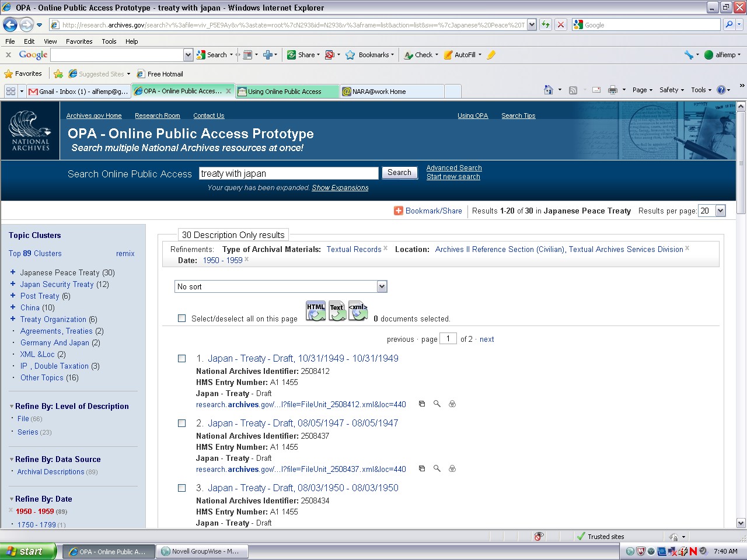747x560 pixels.
Task: Export selected documents as Text
Action: 337,311
